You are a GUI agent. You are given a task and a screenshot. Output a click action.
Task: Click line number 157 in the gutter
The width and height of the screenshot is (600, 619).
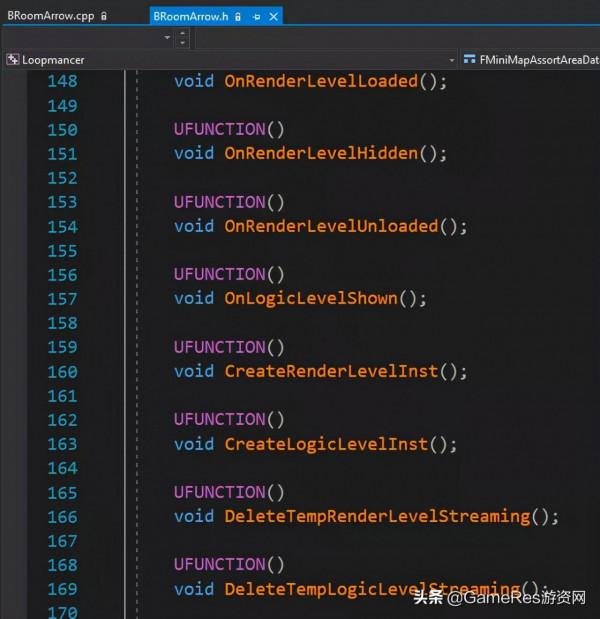tap(62, 298)
